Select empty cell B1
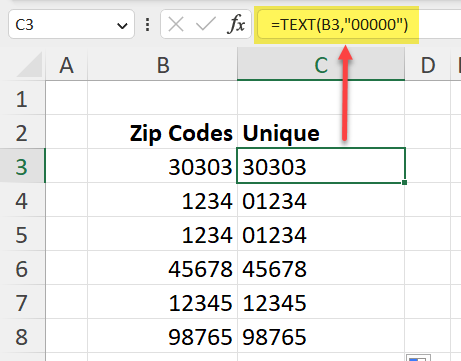Image resolution: width=461 pixels, height=361 pixels. pyautogui.click(x=163, y=99)
